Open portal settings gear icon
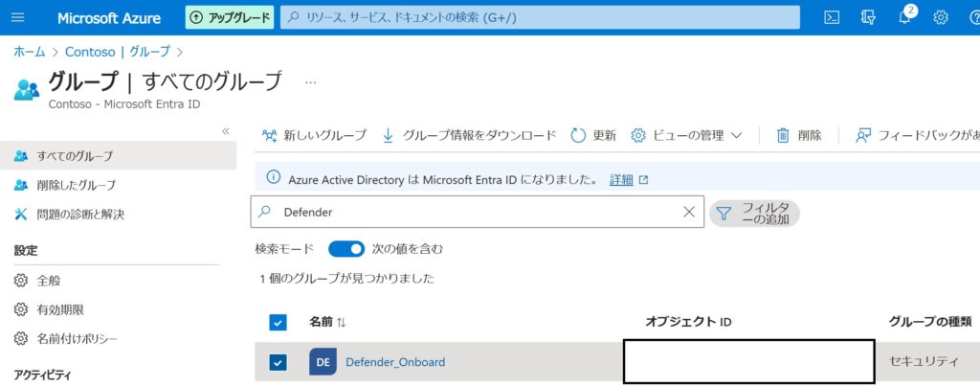This screenshot has width=980, height=387. point(941,17)
